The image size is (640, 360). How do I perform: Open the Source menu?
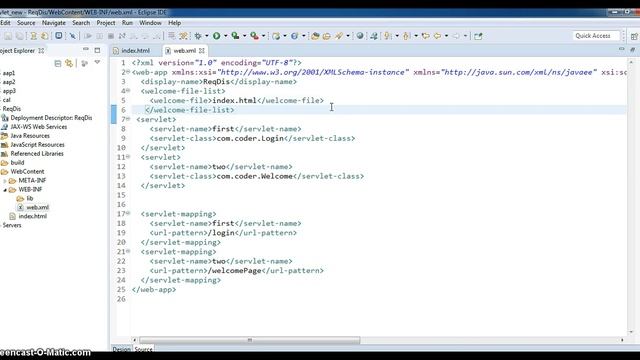click(x=26, y=23)
